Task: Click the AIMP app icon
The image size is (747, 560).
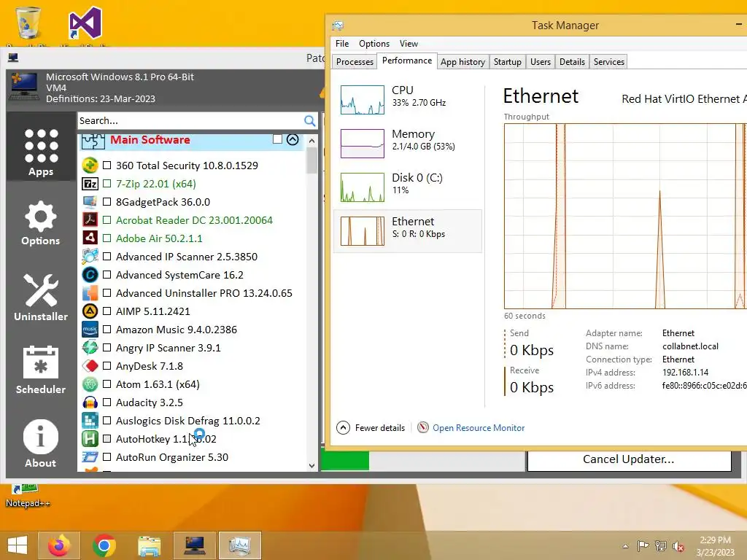Action: (x=90, y=311)
